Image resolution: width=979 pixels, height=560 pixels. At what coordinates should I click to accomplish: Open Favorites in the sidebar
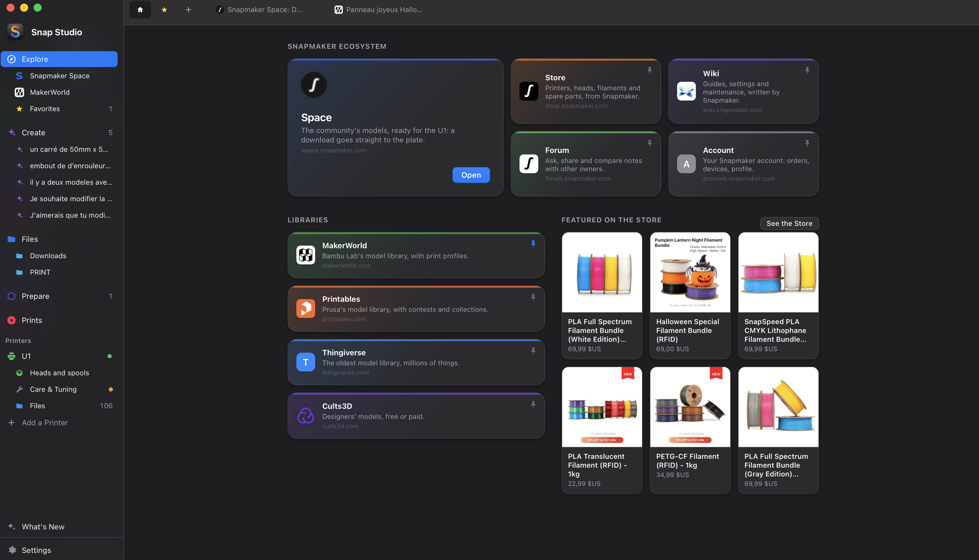[x=59, y=109]
